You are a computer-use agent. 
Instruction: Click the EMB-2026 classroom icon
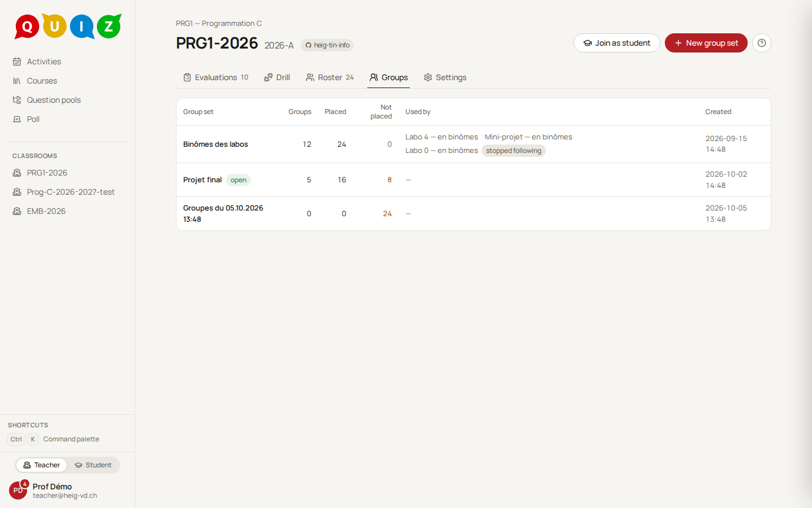[x=17, y=211]
